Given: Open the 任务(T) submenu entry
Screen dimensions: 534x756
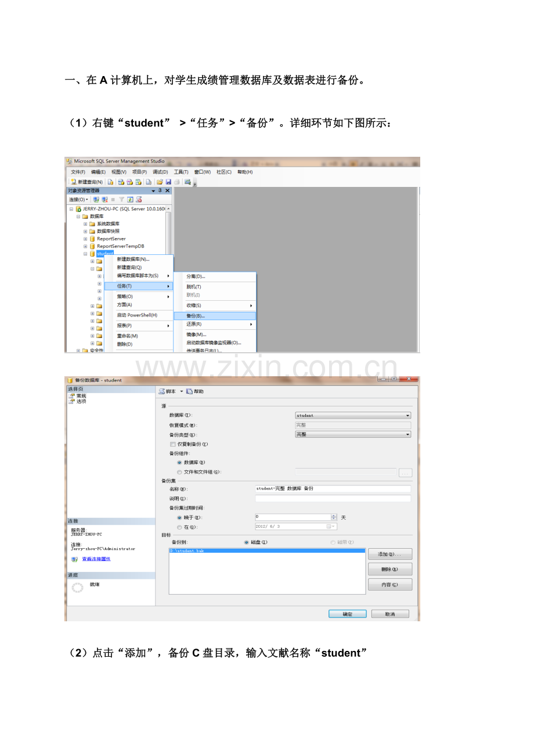Looking at the screenshot, I should [x=139, y=286].
